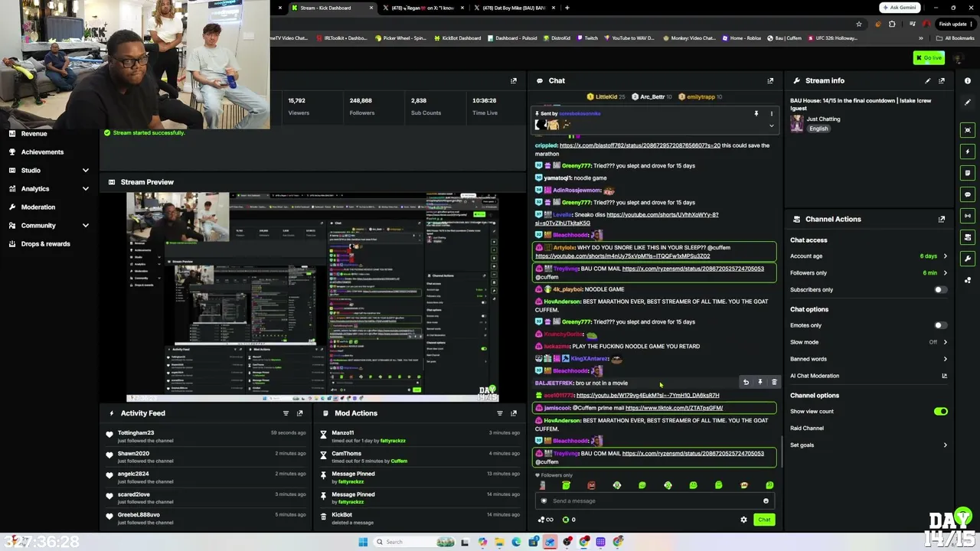The width and height of the screenshot is (980, 551).
Task: Open browser extensions puzzle icon
Action: pyautogui.click(x=892, y=24)
